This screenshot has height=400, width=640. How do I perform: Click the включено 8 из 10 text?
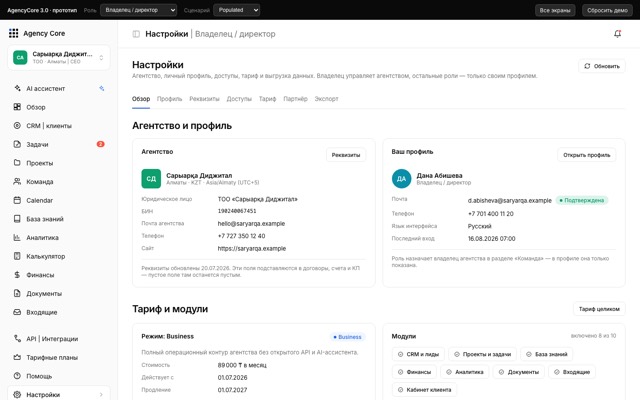point(593,336)
